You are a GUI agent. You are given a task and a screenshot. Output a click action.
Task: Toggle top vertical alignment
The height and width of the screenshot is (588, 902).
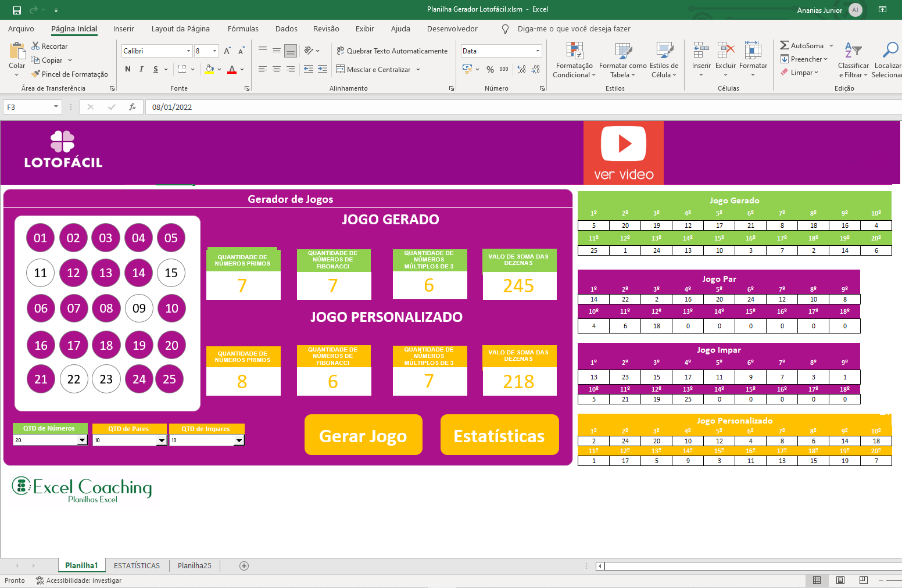(x=263, y=51)
